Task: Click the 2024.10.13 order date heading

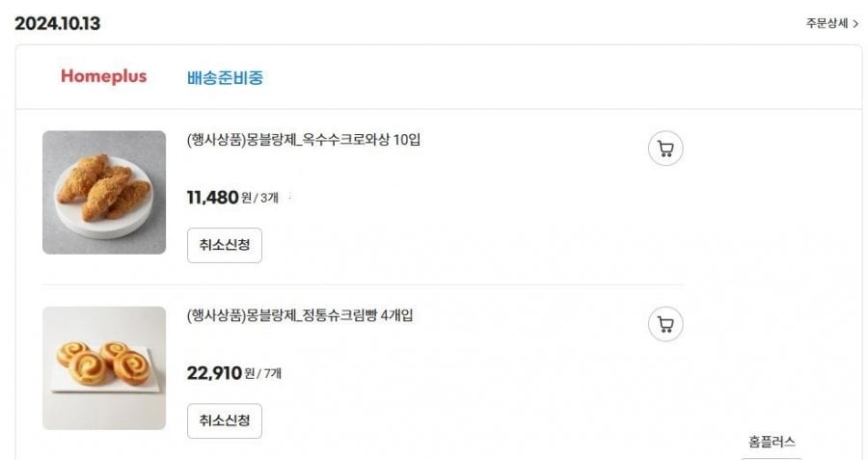Action: click(x=58, y=23)
